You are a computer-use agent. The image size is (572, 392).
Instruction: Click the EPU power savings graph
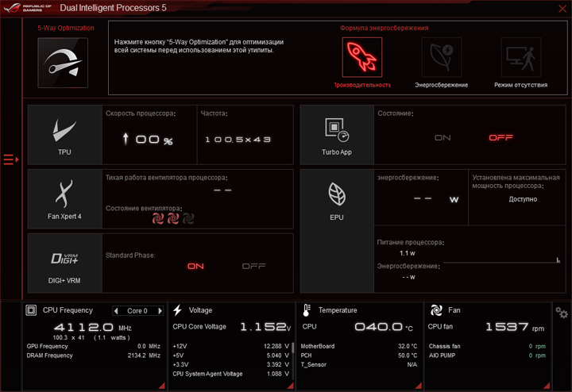point(501,259)
